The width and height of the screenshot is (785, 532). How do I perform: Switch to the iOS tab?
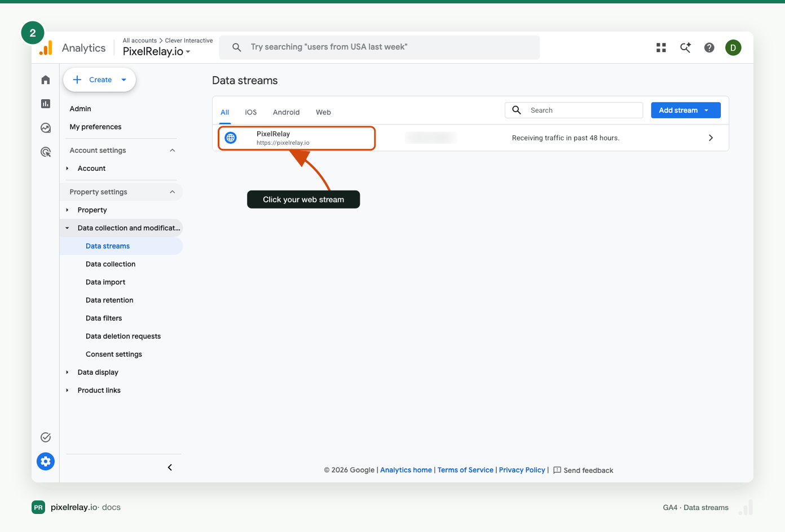[251, 112]
